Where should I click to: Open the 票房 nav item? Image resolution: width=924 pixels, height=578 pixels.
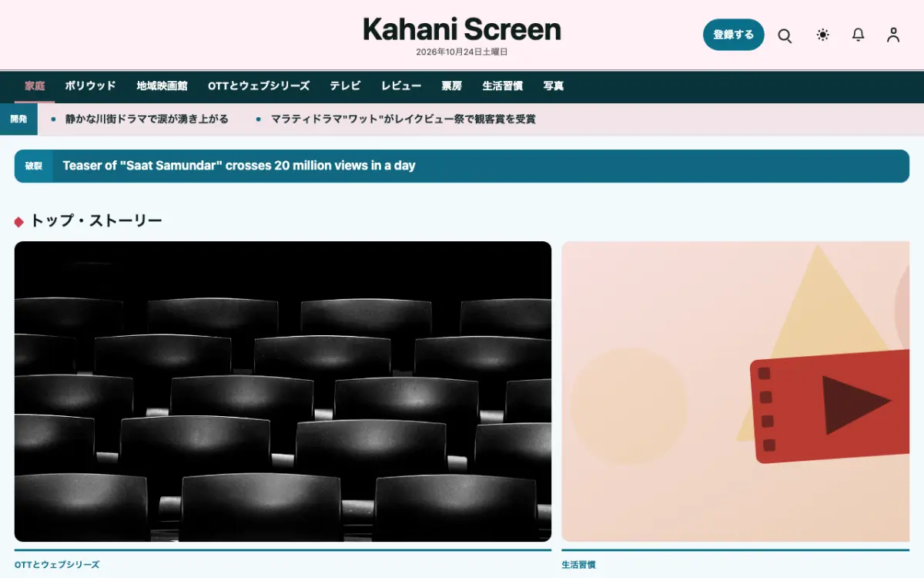click(452, 86)
